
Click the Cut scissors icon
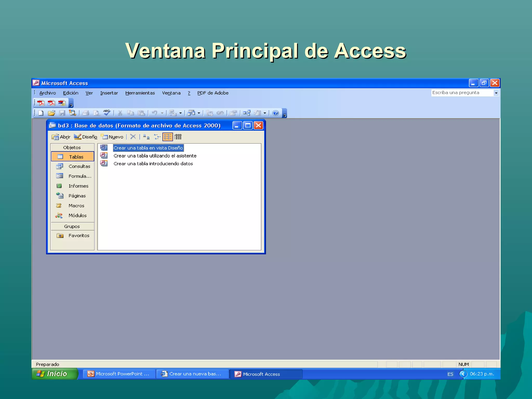point(120,113)
